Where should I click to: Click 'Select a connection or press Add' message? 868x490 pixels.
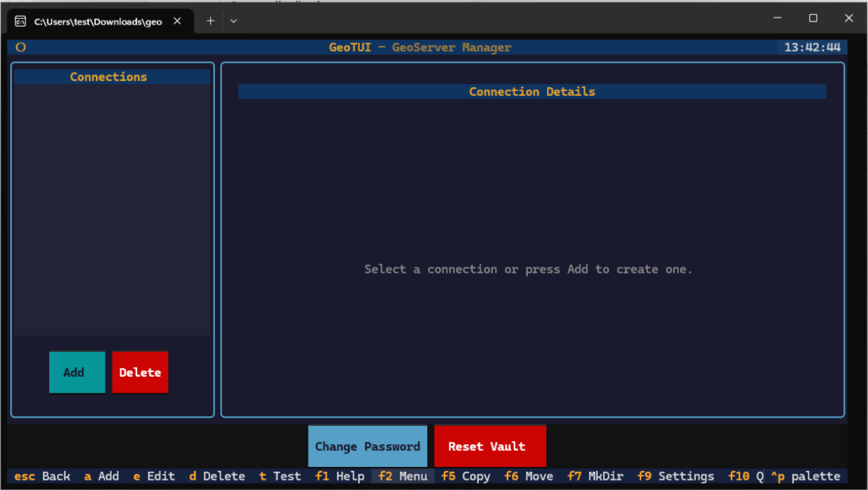click(x=528, y=269)
